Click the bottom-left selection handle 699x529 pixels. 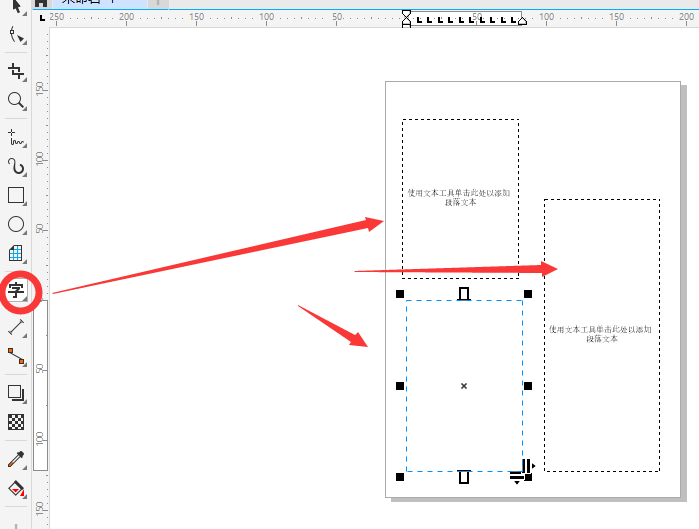click(400, 477)
